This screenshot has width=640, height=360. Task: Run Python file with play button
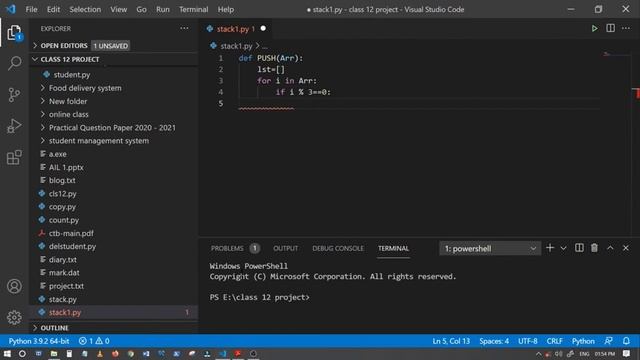click(x=594, y=28)
